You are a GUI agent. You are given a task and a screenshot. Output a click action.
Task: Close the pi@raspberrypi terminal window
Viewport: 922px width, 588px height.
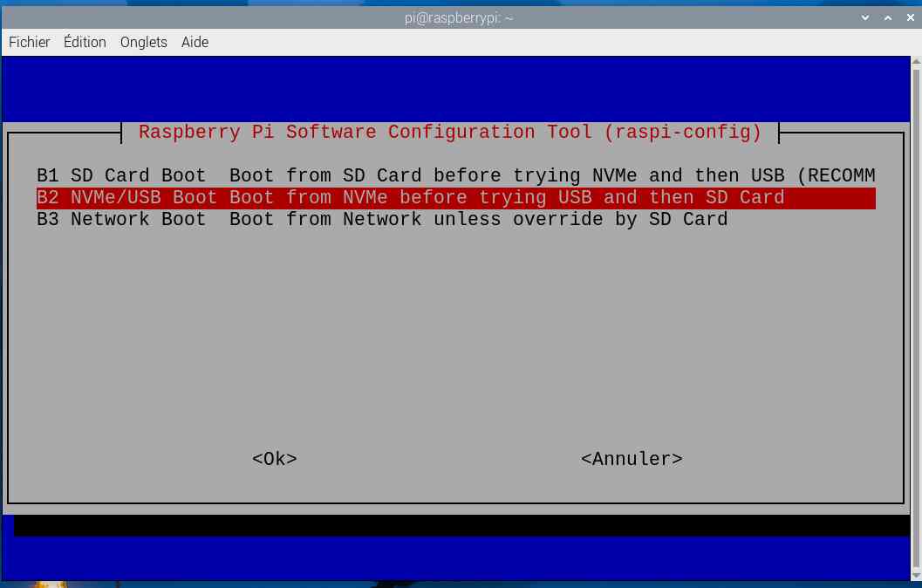click(x=911, y=17)
